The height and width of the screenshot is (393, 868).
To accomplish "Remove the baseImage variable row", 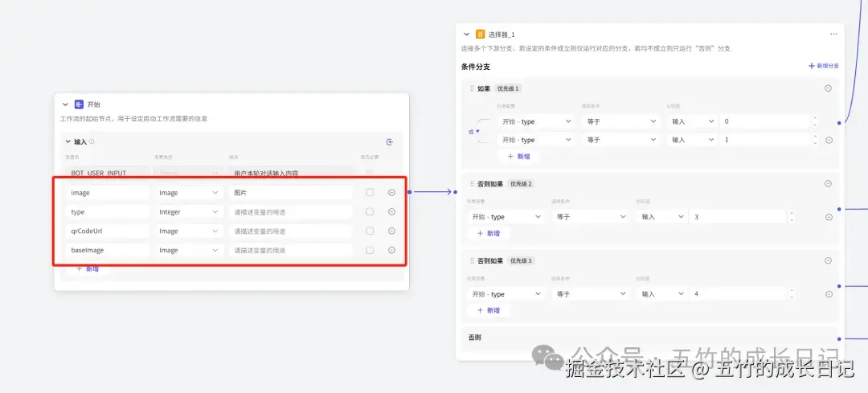I will click(x=392, y=250).
